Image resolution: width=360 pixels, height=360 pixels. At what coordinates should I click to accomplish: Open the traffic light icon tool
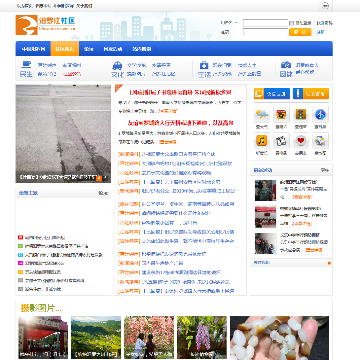pyautogui.click(x=300, y=115)
